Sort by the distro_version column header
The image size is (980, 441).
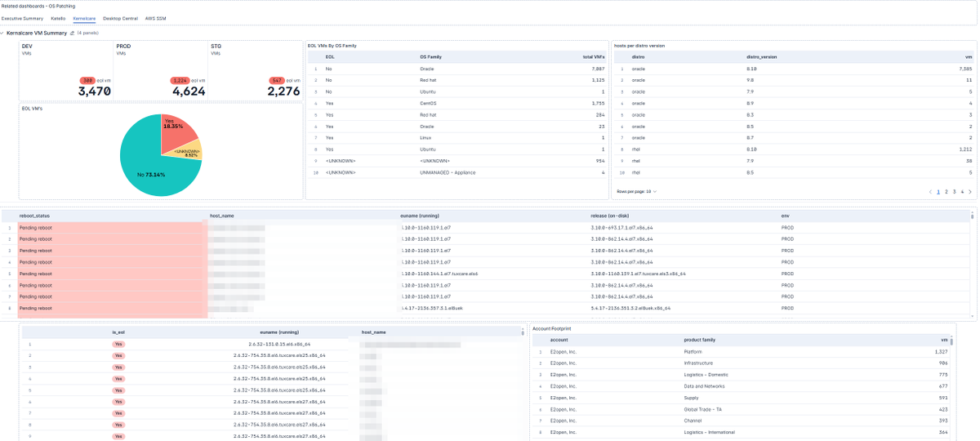pos(763,57)
